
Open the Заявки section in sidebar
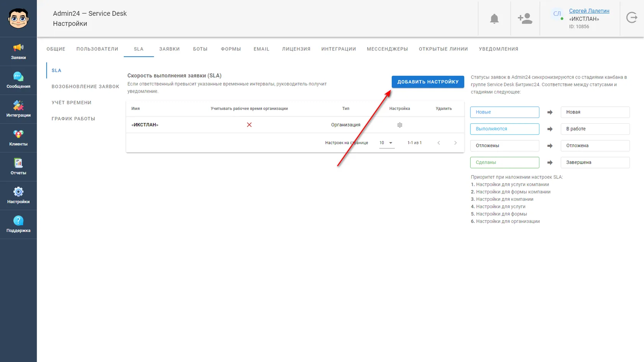coord(18,52)
